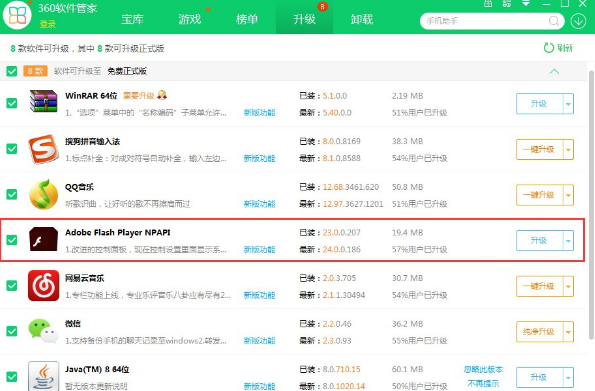
Task: Open 微信 新版功能 link
Action: click(x=260, y=341)
